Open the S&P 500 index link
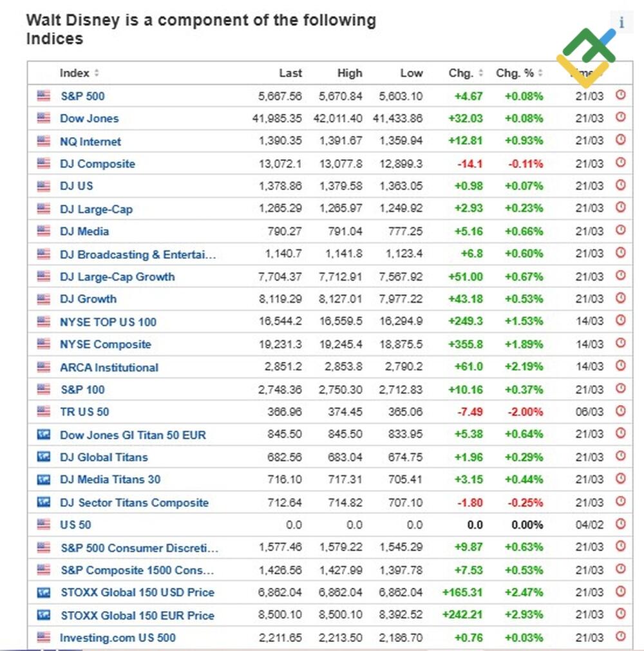Viewport: 644px width, 651px height. (82, 96)
